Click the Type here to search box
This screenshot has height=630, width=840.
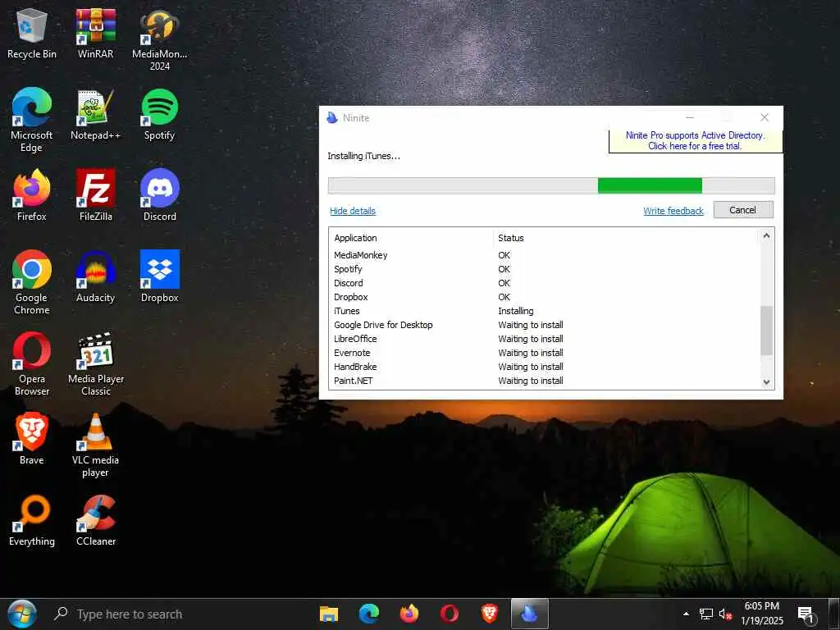click(x=129, y=614)
